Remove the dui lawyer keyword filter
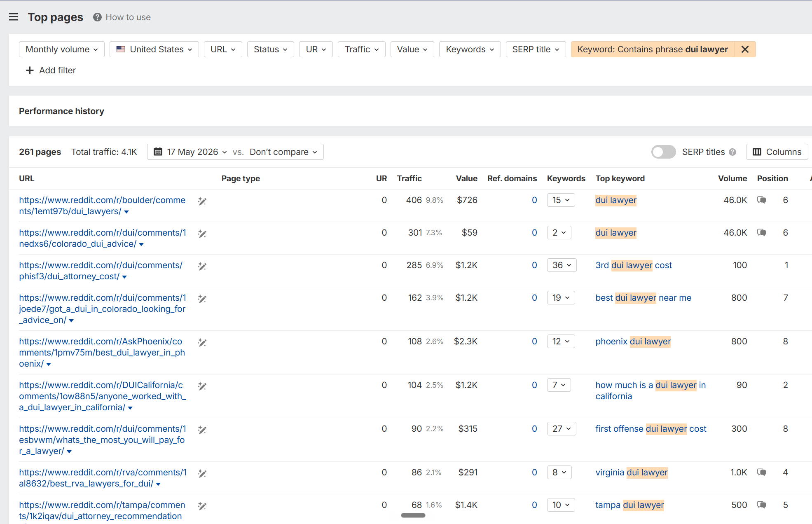The height and width of the screenshot is (524, 812). (745, 49)
